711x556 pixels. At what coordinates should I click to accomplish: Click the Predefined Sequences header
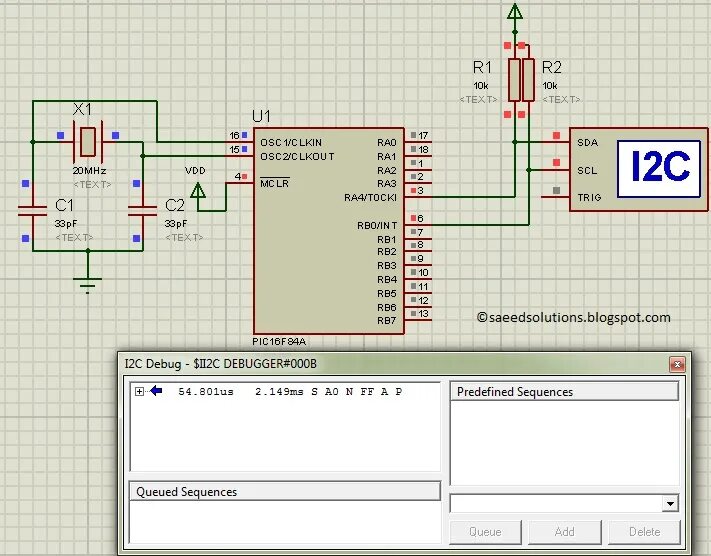[x=564, y=391]
